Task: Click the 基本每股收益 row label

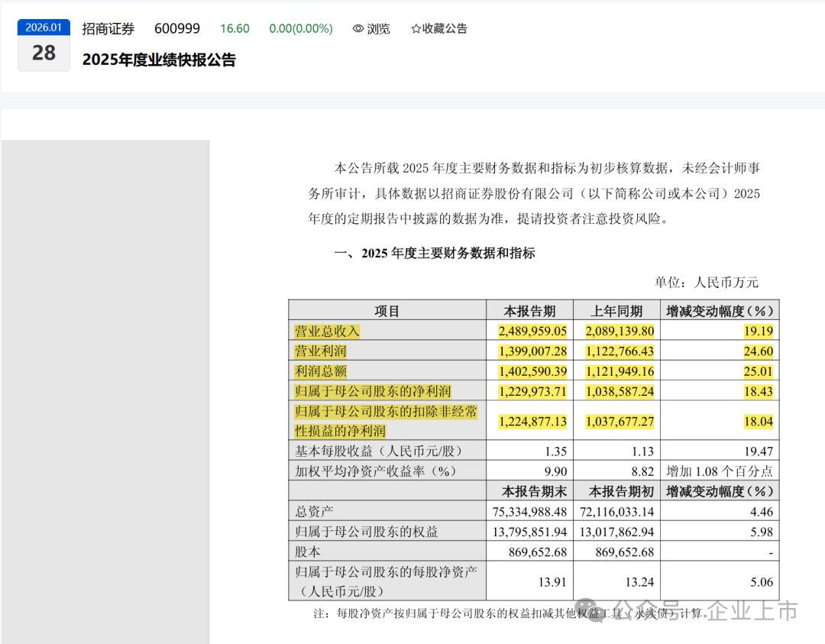Action: coord(380,451)
